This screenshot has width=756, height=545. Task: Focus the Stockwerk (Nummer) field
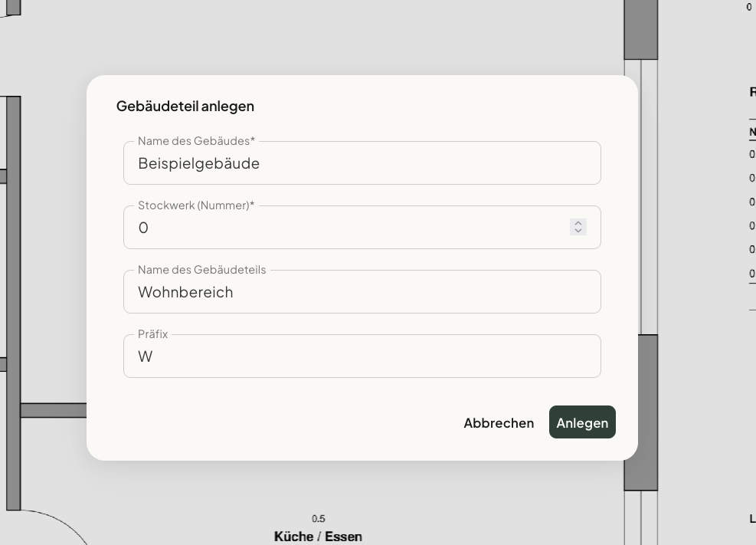[362, 227]
